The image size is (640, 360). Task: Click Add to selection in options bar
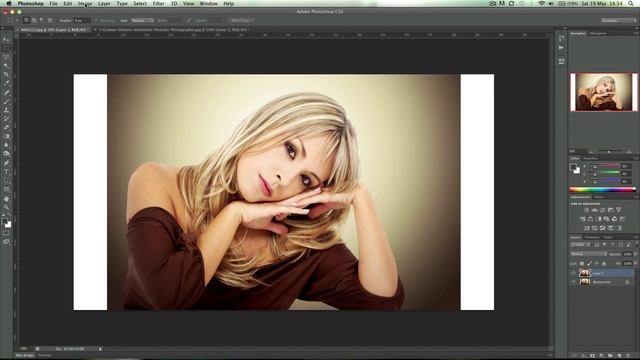coord(34,20)
